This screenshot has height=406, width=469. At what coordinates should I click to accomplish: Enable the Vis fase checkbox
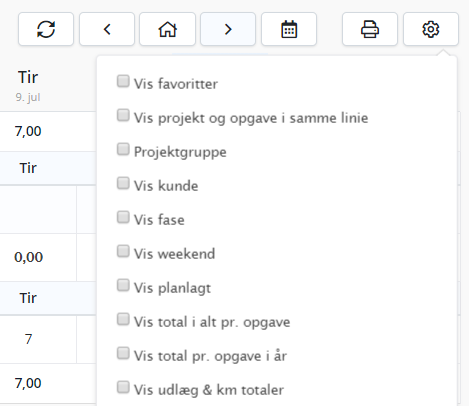[123, 217]
